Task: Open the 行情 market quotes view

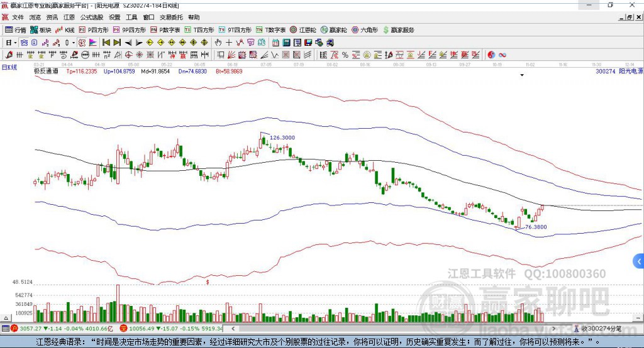Action: (16, 30)
